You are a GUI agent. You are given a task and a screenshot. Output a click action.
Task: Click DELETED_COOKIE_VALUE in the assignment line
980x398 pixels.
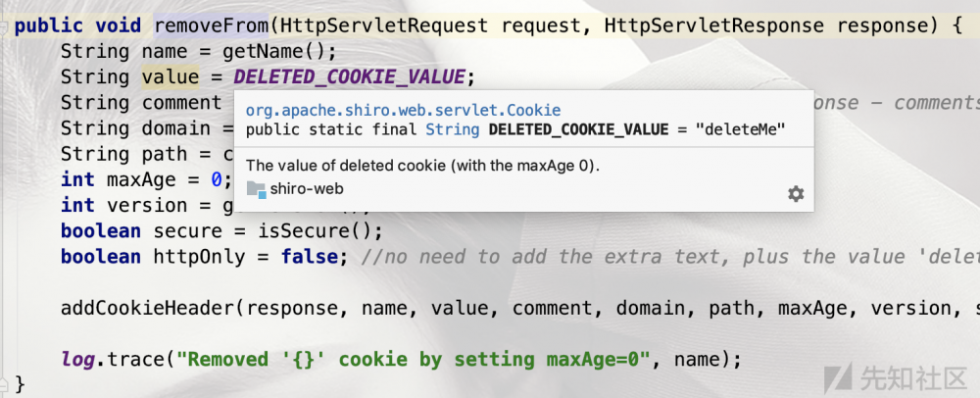tap(350, 76)
